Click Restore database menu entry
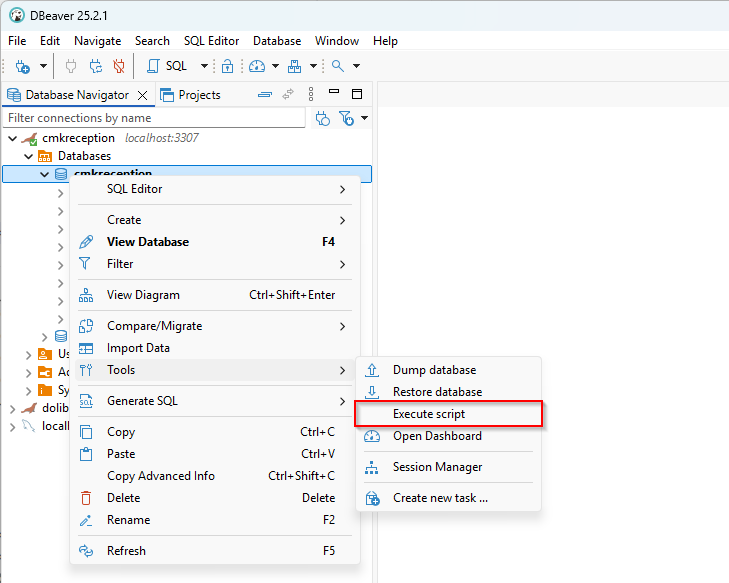 pyautogui.click(x=437, y=392)
